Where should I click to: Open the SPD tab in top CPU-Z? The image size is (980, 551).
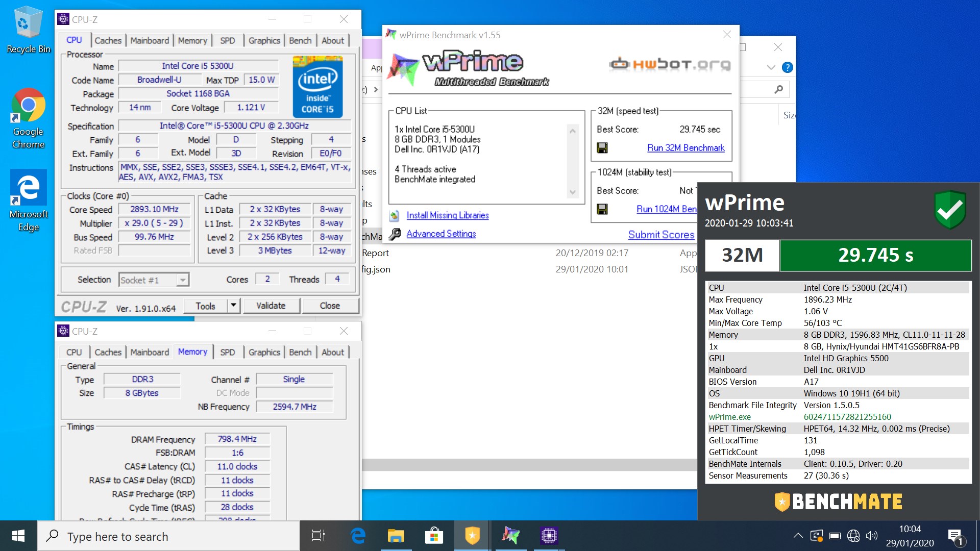click(228, 40)
